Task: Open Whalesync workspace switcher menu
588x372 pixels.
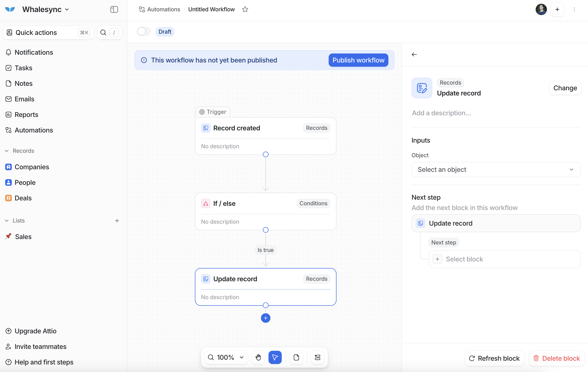Action: click(45, 9)
